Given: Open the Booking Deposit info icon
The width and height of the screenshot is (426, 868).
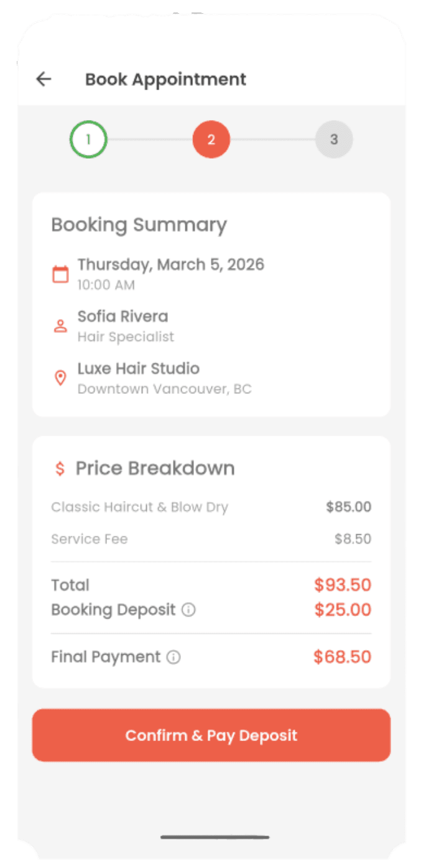Looking at the screenshot, I should pos(188,610).
